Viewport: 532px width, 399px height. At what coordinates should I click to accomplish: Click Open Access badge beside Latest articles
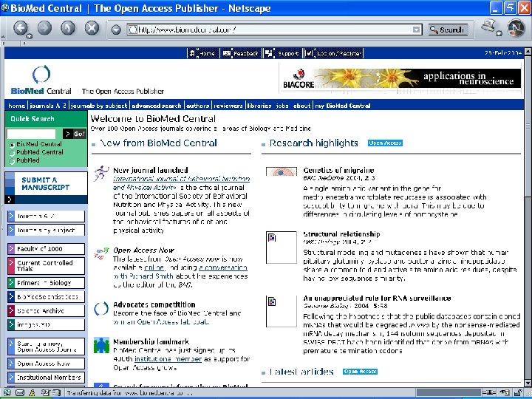360,372
